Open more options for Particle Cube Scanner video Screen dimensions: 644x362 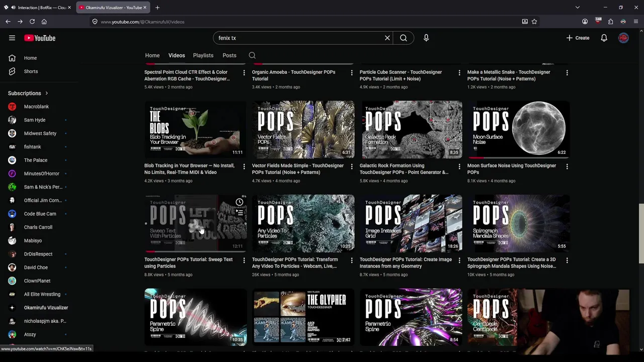tap(459, 72)
